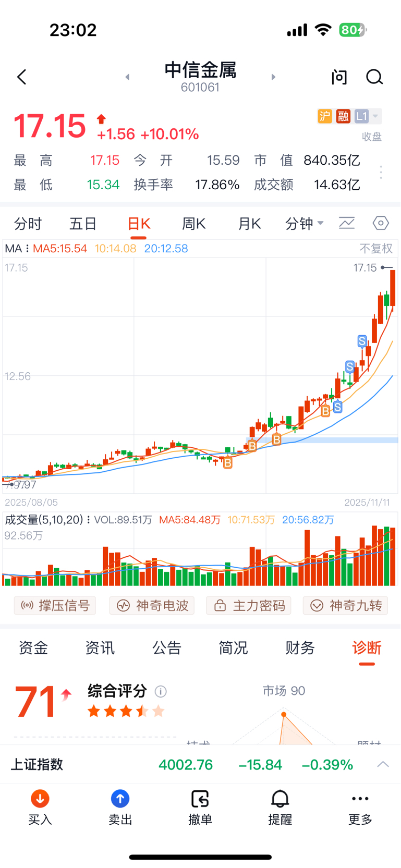Tap the 卖出 sell button
Viewport: 401px width, 868px height.
tap(120, 808)
